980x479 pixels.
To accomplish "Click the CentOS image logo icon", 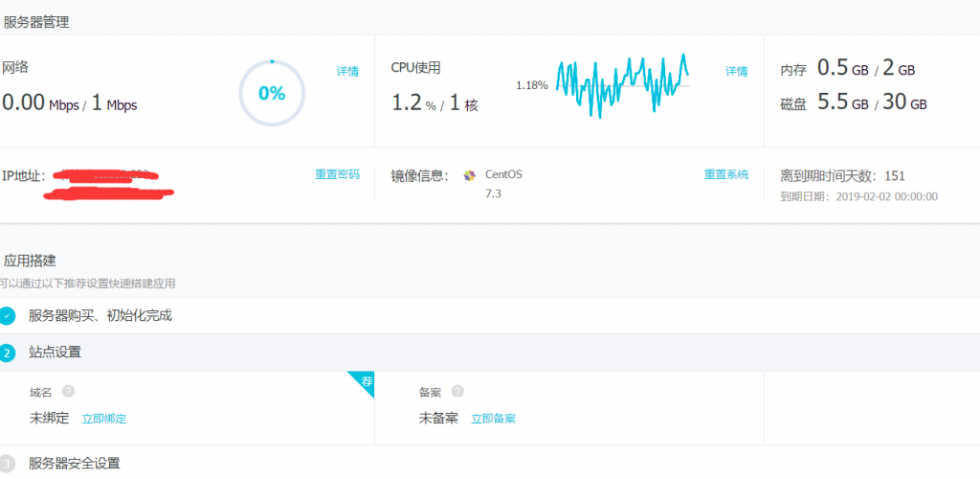I will tap(469, 175).
